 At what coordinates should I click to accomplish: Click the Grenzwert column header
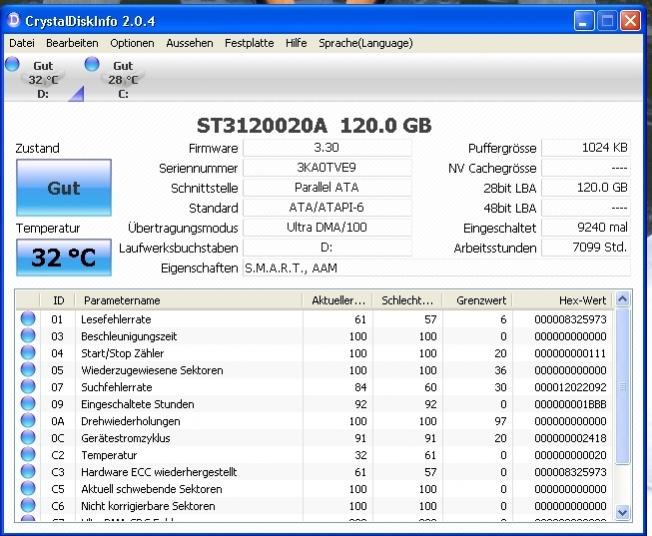point(477,300)
